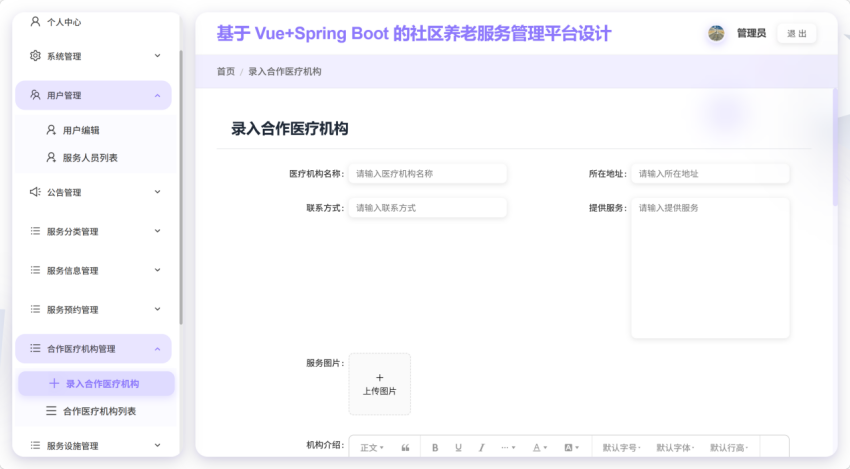Screen dimensions: 850x469
Task: Open the font color dropdown
Action: 539,448
